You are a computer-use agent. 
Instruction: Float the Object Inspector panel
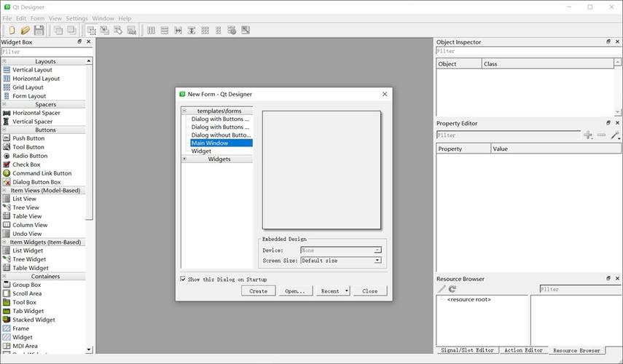point(608,41)
